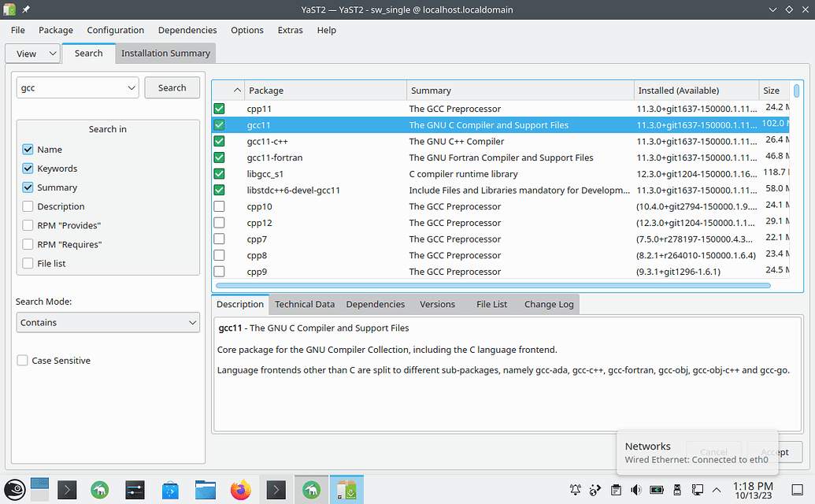
Task: Sort by the Installed (Available) column
Action: click(x=697, y=91)
